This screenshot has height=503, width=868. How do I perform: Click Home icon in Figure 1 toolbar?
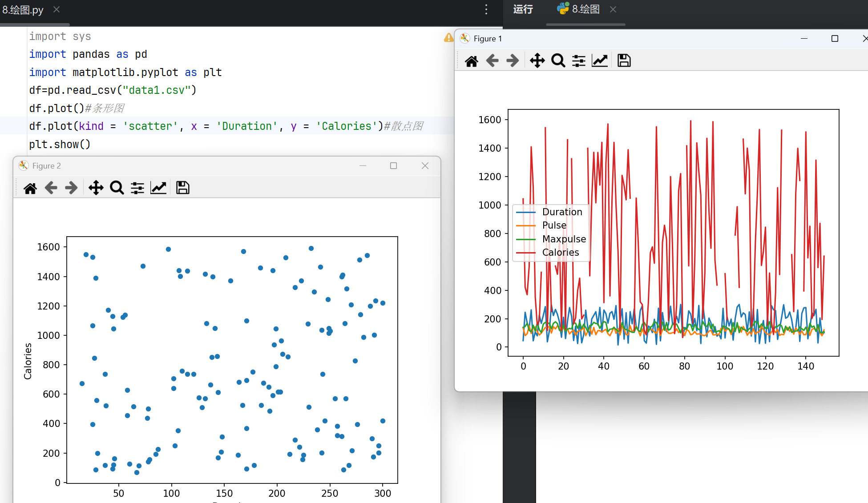pos(472,61)
